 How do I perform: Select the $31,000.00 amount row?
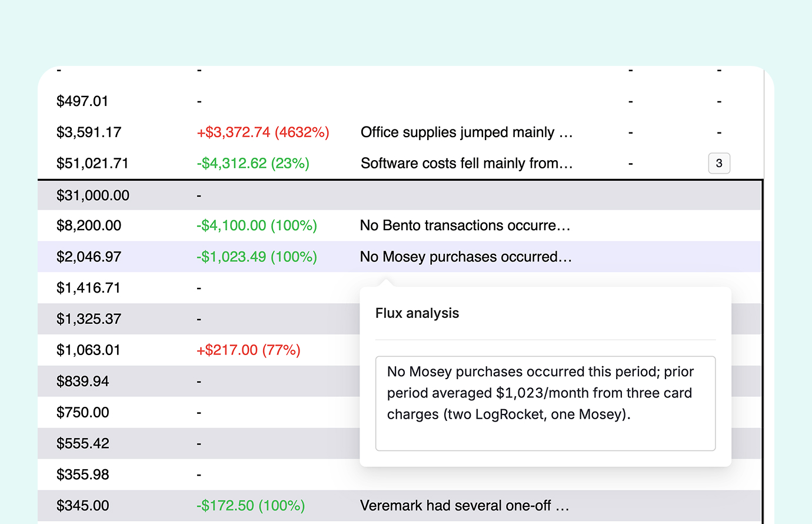pyautogui.click(x=93, y=195)
